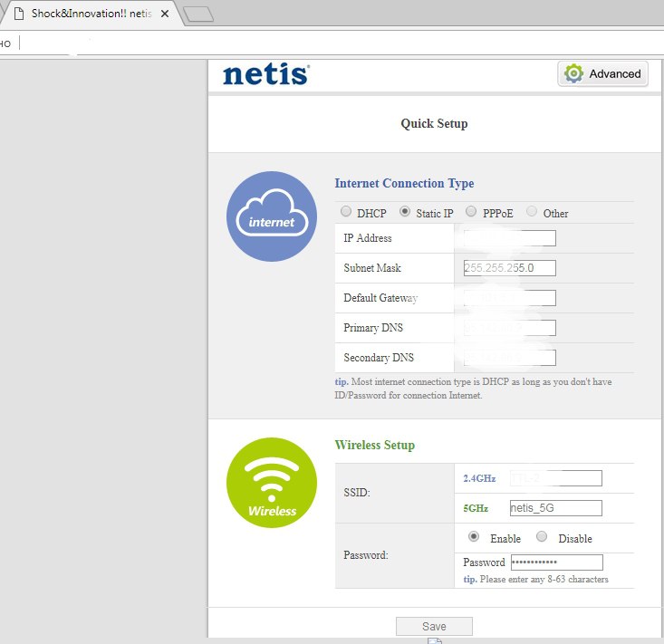Click the netis logo
Screen dimensions: 664x644
pyautogui.click(x=266, y=74)
